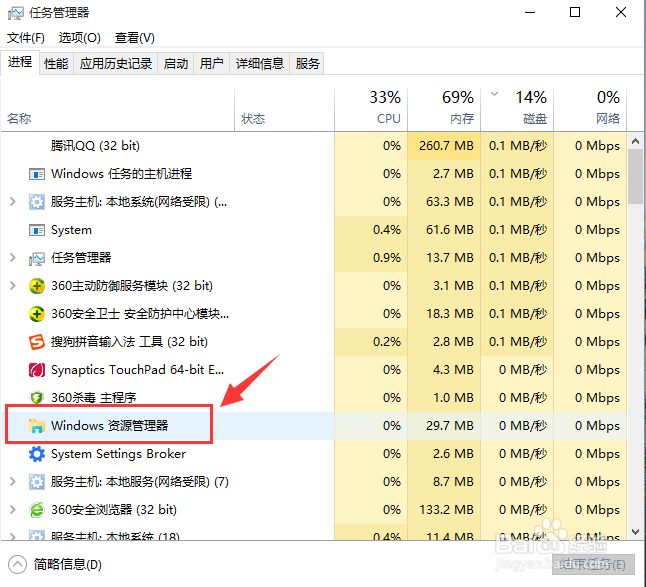Click the 360安全卫士 安全防护中心模块 icon
Viewport: 646px width, 587px height.
click(37, 314)
